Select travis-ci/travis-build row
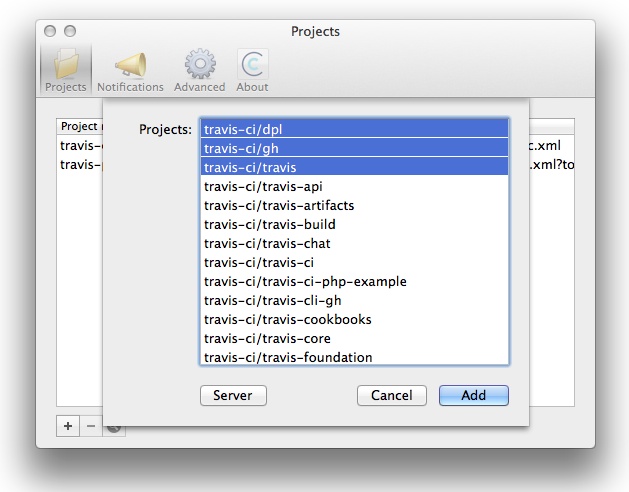 [x=355, y=224]
